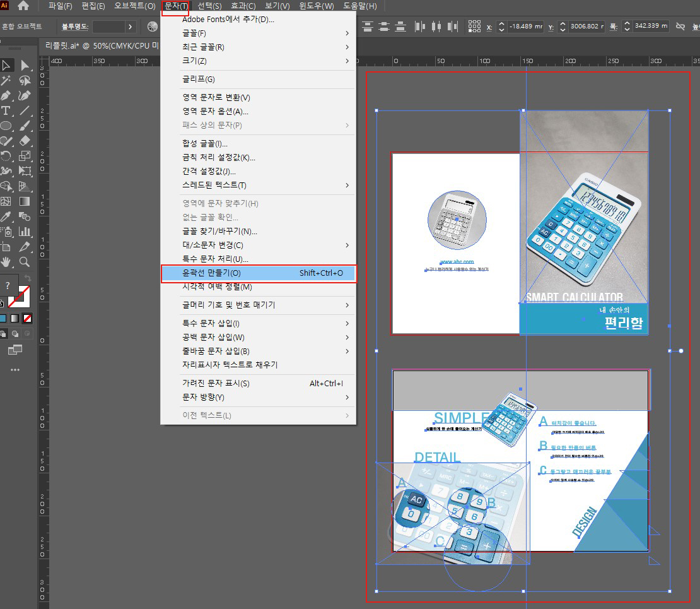
Task: Select the Selection (black arrow) tool
Action: (6, 65)
